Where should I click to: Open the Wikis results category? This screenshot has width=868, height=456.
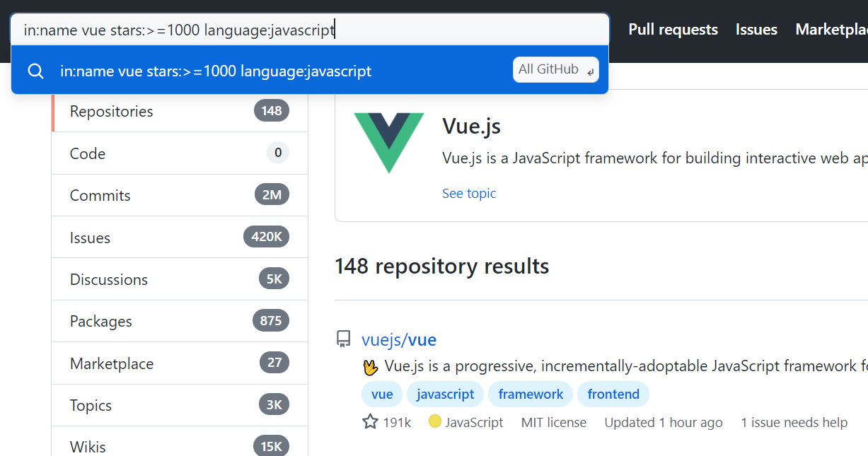[x=180, y=445]
